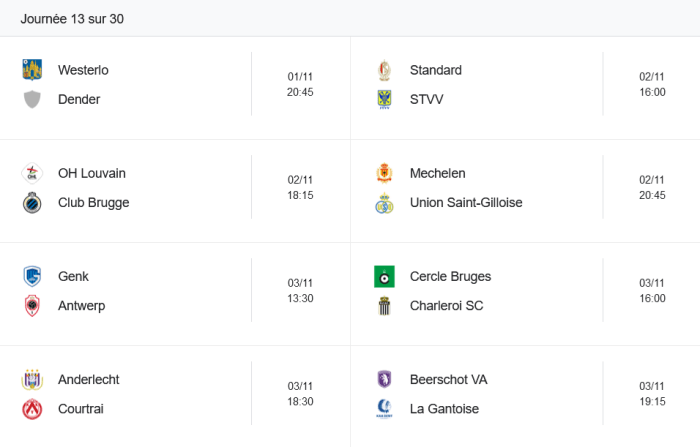
Task: Open the Genk team name link
Action: click(x=73, y=276)
